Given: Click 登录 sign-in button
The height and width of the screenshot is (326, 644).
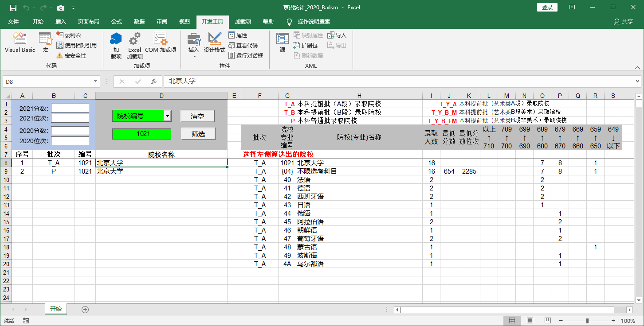Looking at the screenshot, I should click(547, 7).
